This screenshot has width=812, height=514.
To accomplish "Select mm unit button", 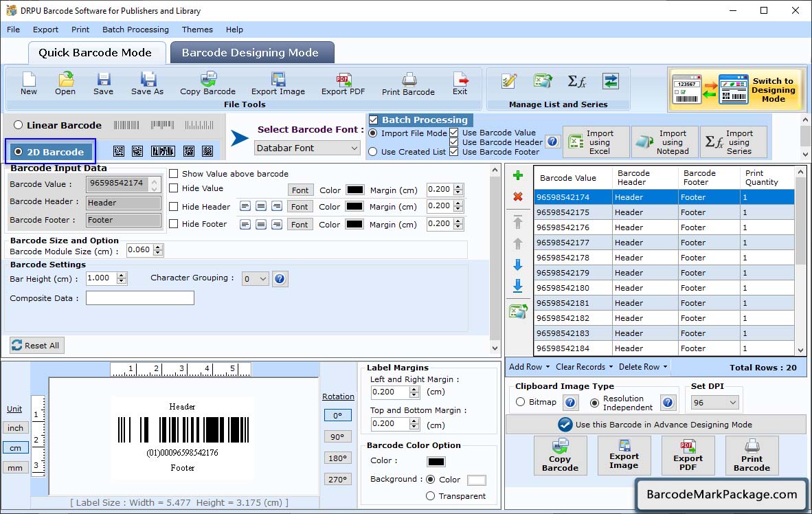I will click(x=15, y=468).
